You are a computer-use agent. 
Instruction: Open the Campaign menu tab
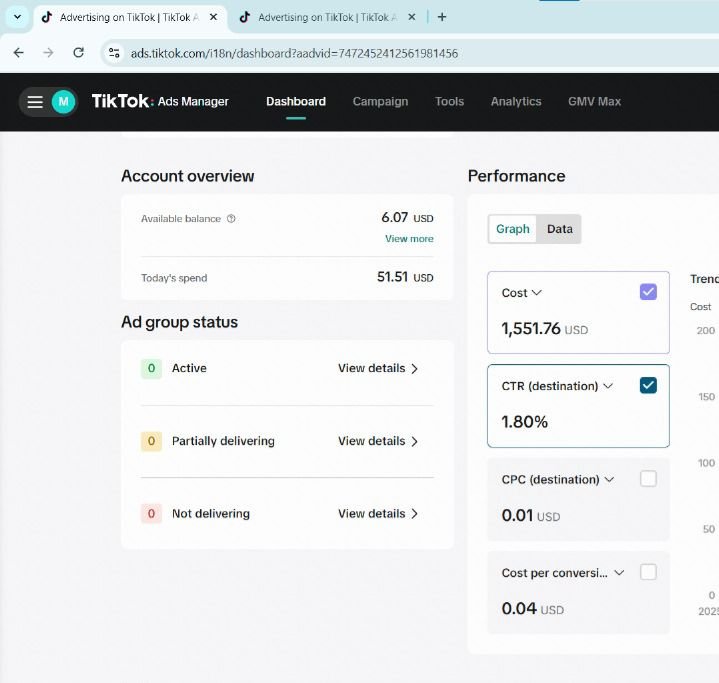point(380,101)
